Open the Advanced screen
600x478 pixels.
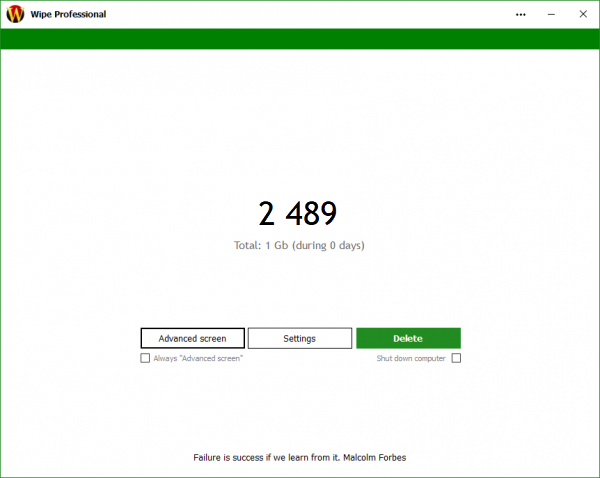point(192,338)
